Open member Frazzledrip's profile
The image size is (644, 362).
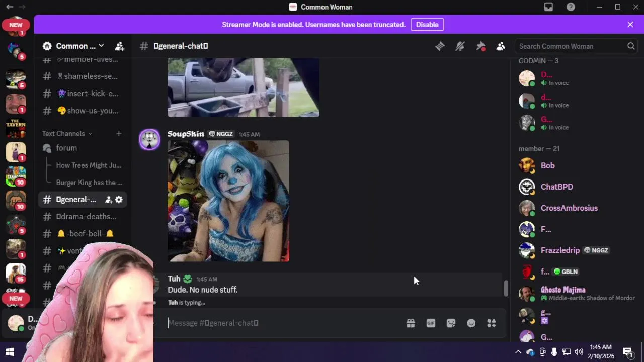pos(576,250)
